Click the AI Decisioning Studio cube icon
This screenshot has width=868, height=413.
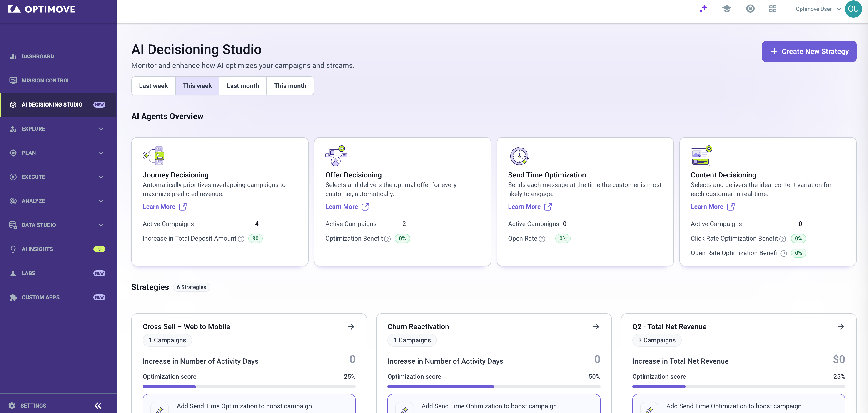[13, 105]
